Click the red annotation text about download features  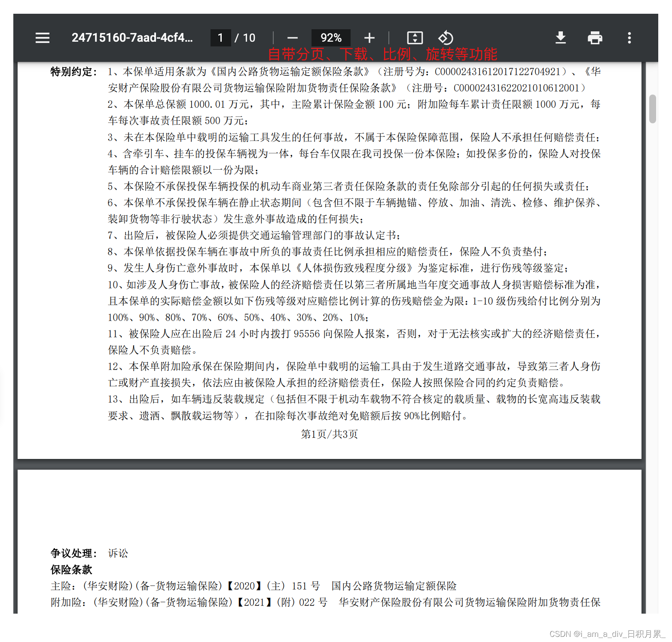point(384,54)
